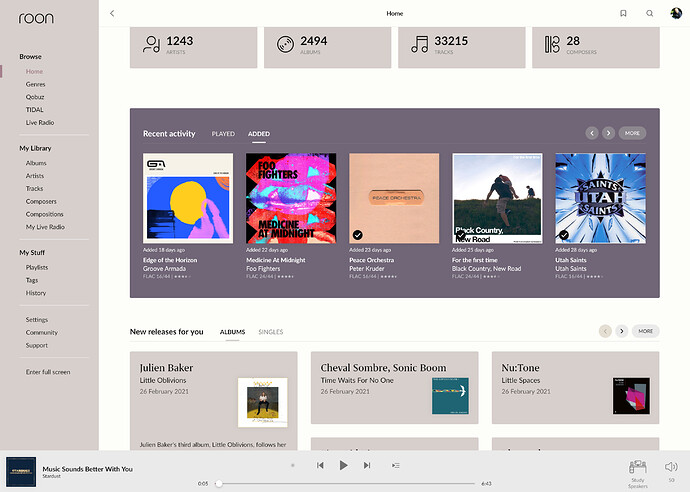Screen dimensions: 690x492
Task: Open the play queue icon
Action: (x=396, y=465)
